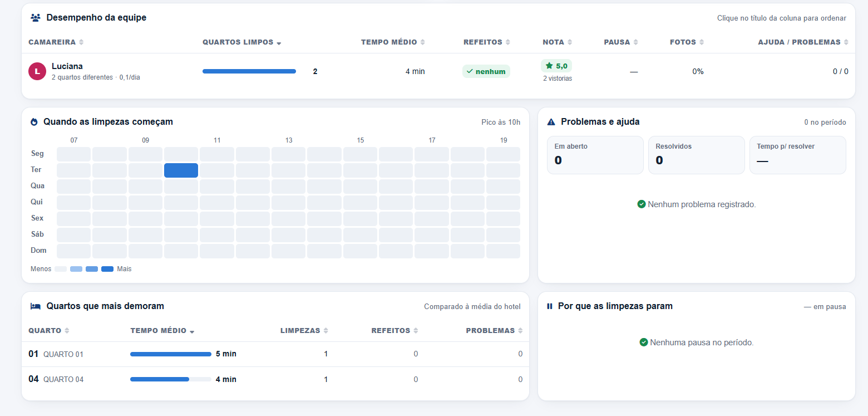Click the 0 no período label
The height and width of the screenshot is (416, 868).
coord(825,122)
